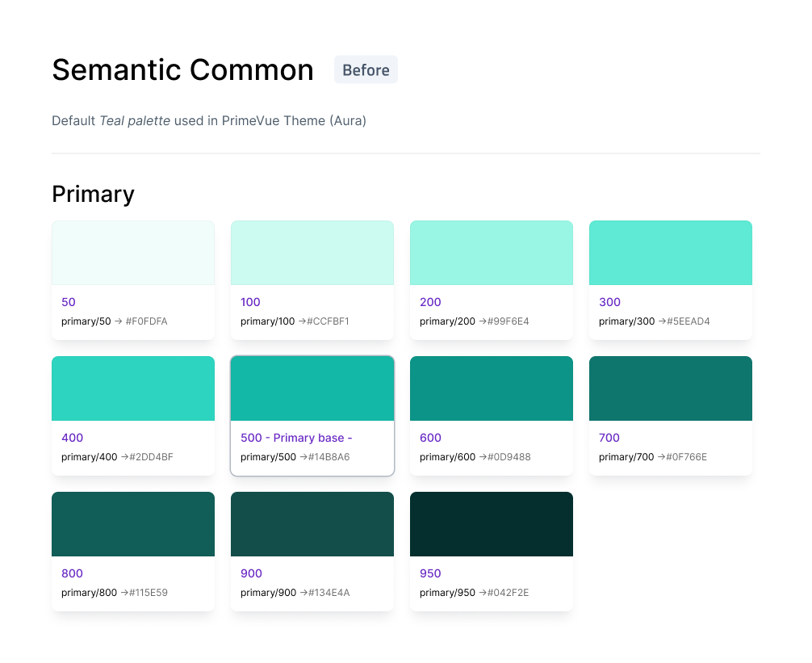Pick the primary 950 darkest swatch
This screenshot has width=812, height=663.
(x=492, y=524)
